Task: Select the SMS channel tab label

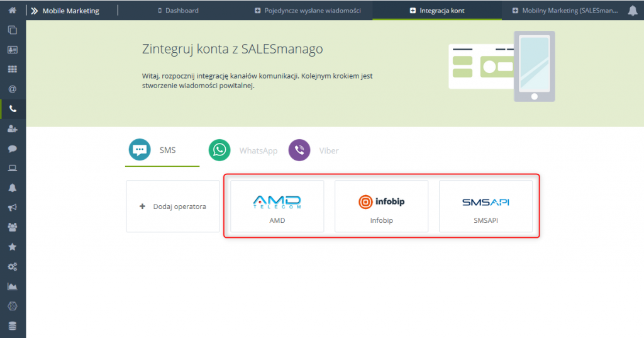Action: click(167, 150)
